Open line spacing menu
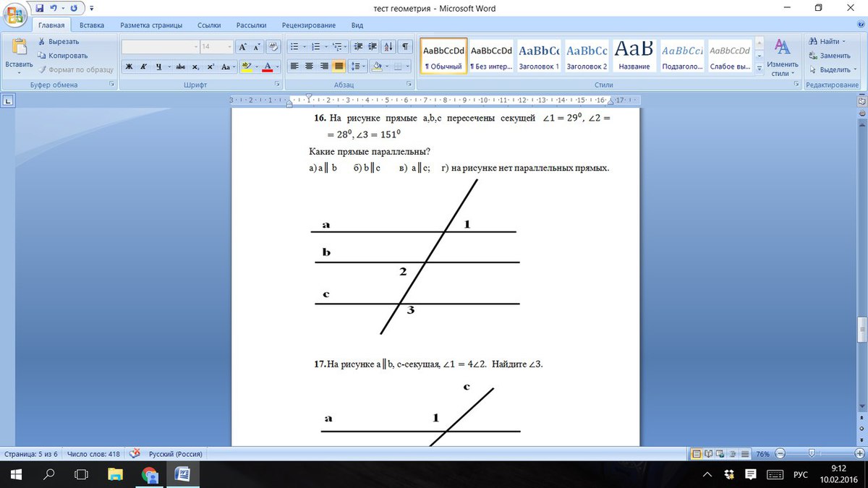Screen dimensions: 868x488 pos(358,67)
